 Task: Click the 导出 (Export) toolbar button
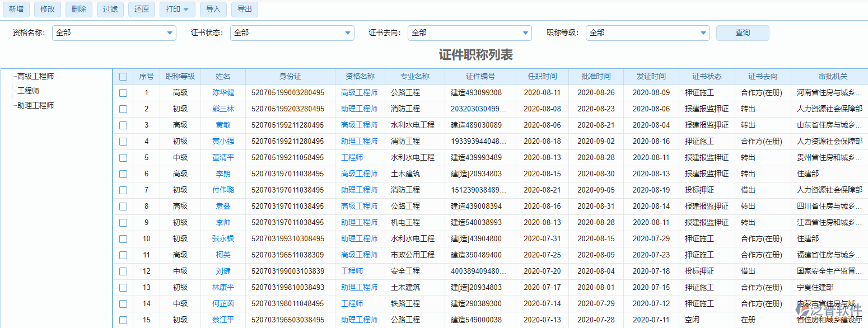coord(245,9)
